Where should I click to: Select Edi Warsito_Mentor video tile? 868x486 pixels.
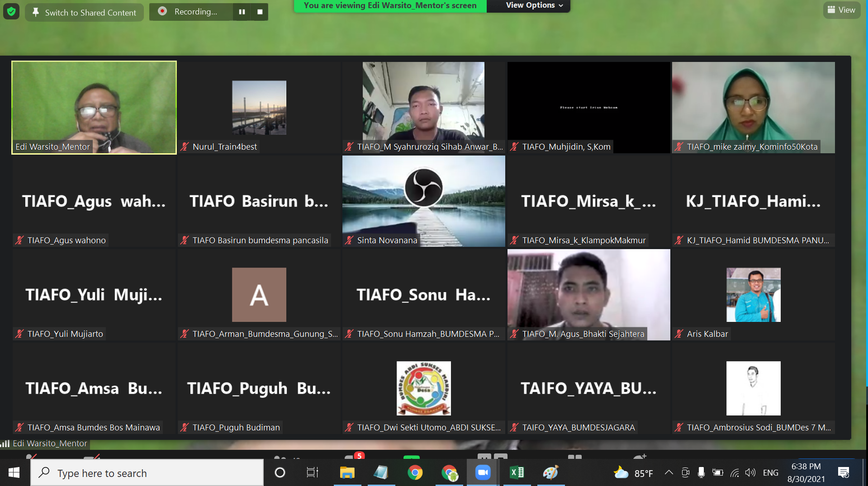click(x=94, y=108)
